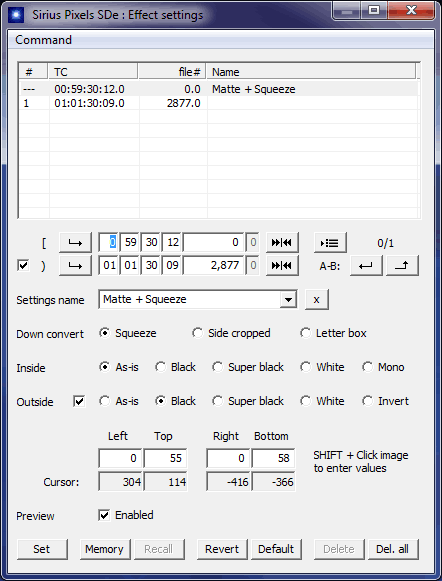Expand the Settings name dropdown
442x581 pixels.
[288, 299]
